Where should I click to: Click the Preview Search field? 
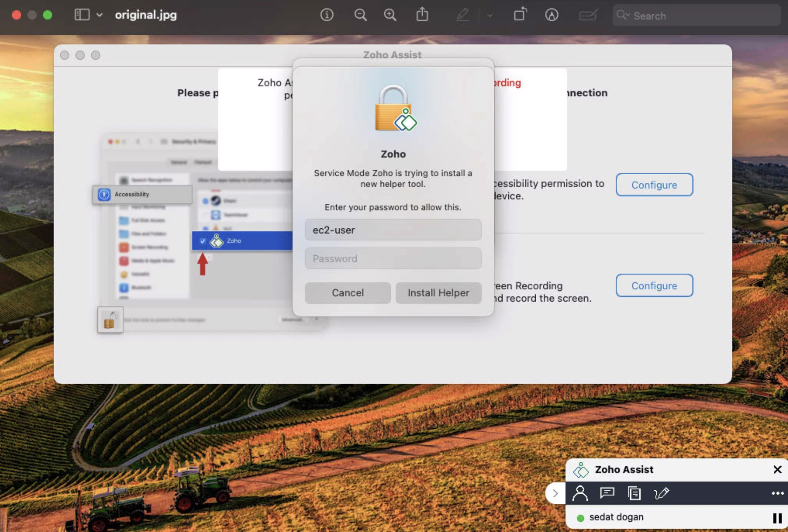point(697,16)
